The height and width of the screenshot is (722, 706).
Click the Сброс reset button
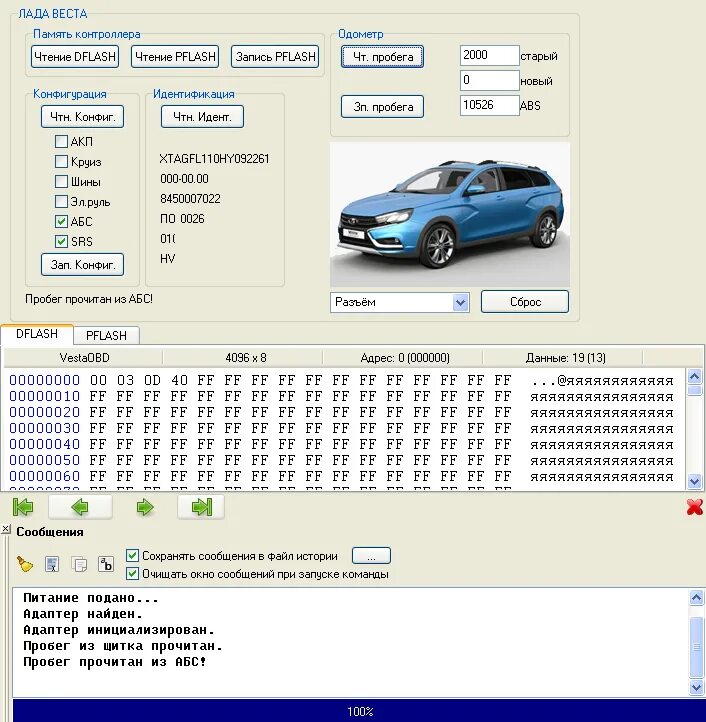(x=525, y=302)
